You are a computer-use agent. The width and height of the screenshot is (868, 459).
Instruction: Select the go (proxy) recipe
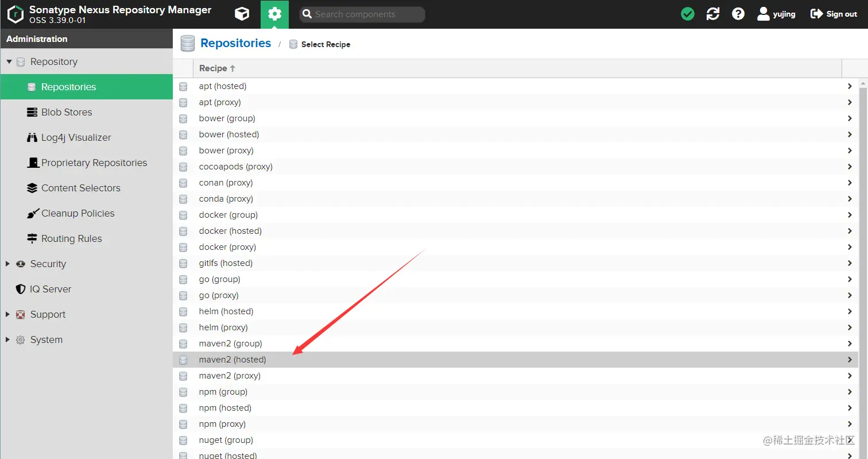[x=516, y=295]
